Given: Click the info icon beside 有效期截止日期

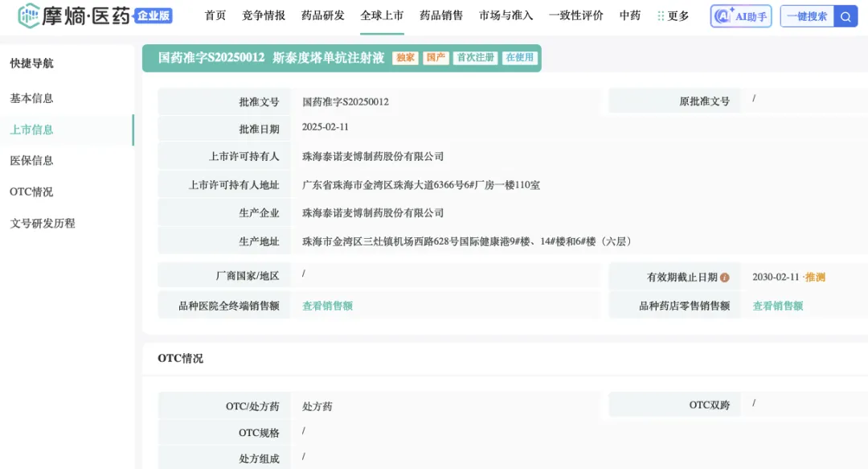Looking at the screenshot, I should 725,278.
